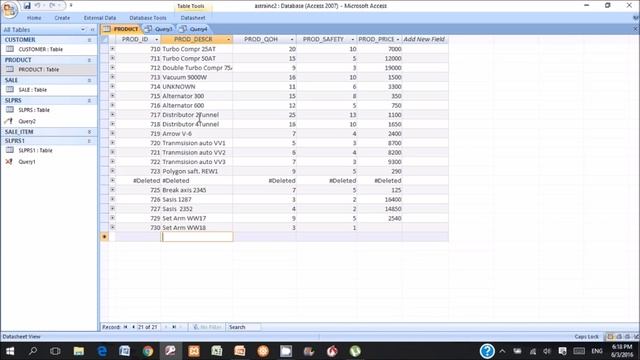
Task: Go to last record navigation button
Action: (x=174, y=327)
